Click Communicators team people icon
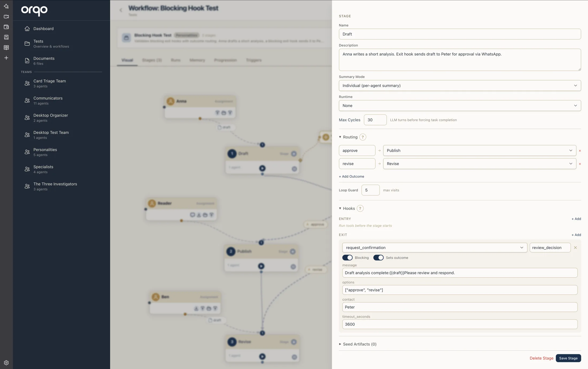 (x=27, y=100)
